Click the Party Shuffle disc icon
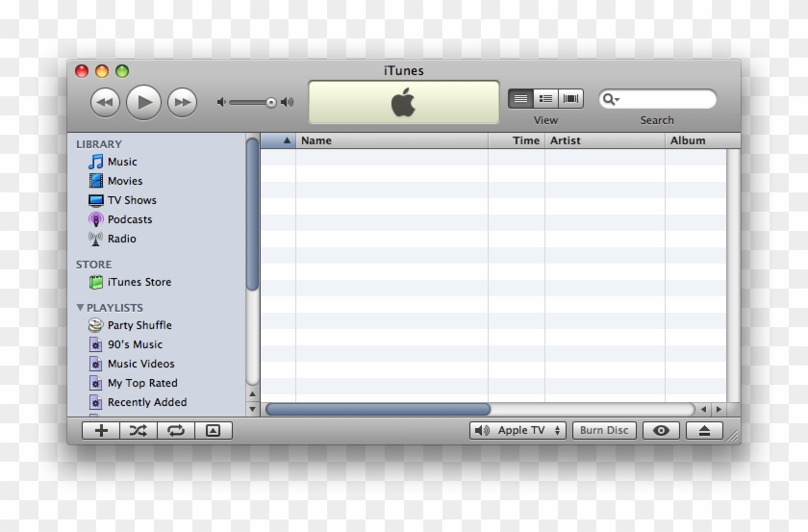Image resolution: width=808 pixels, height=532 pixels. point(95,325)
